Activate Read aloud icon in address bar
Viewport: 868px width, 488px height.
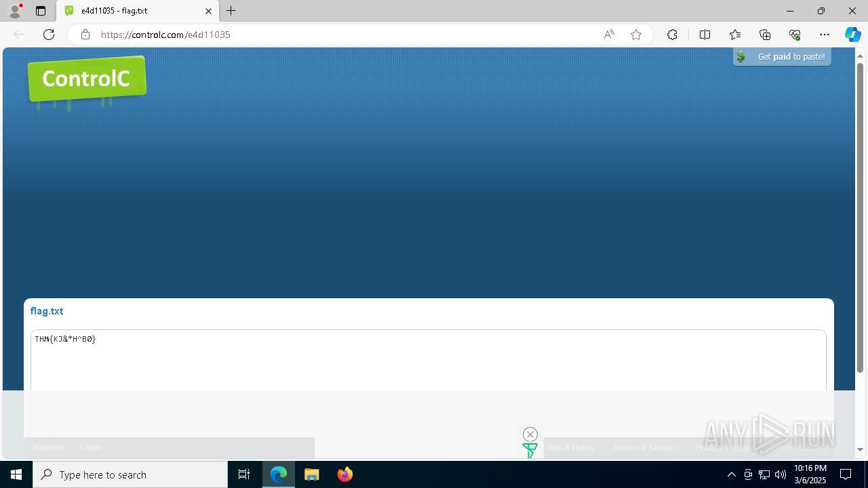pyautogui.click(x=609, y=35)
